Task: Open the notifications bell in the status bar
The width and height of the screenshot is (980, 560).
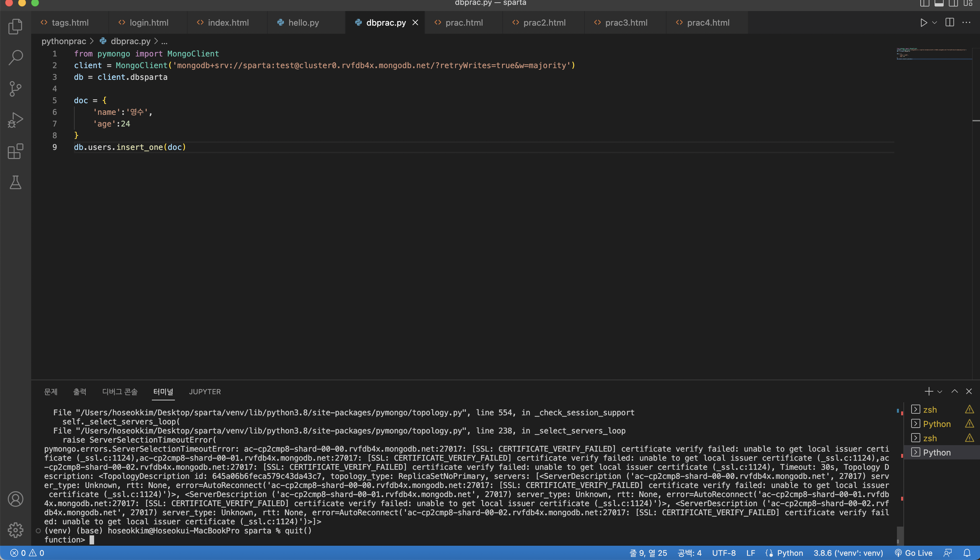Action: (x=967, y=553)
